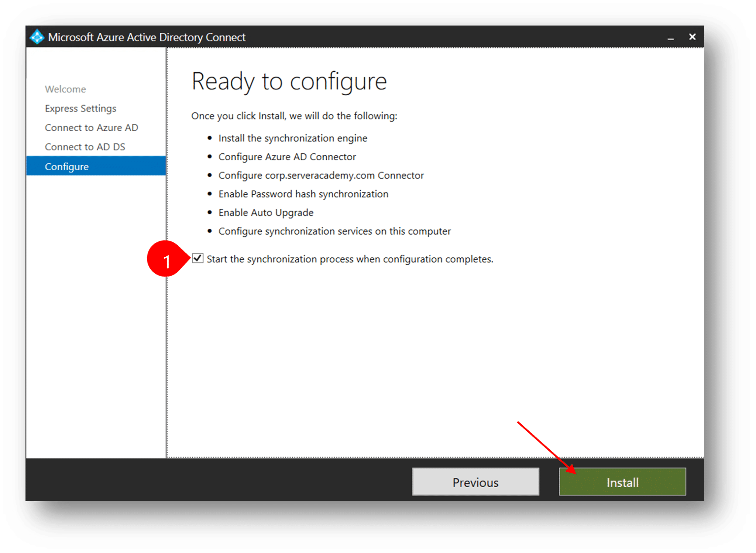Click the Enable Auto Upgrade bullet item
756x553 pixels.
[x=266, y=212]
